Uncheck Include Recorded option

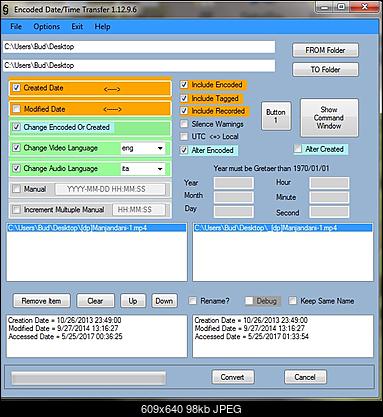coord(184,111)
